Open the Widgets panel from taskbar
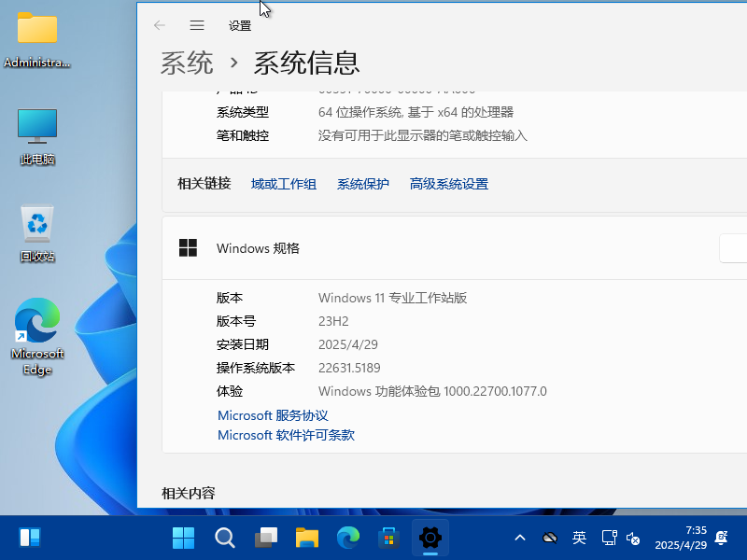The image size is (747, 560). [30, 538]
